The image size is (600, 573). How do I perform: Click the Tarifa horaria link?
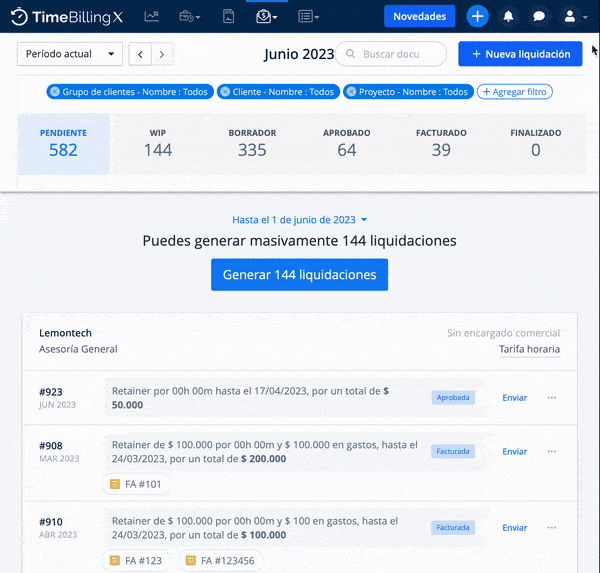pyautogui.click(x=529, y=349)
